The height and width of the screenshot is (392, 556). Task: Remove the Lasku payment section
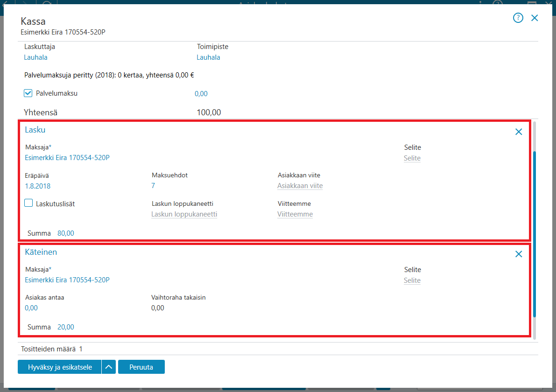(x=518, y=132)
